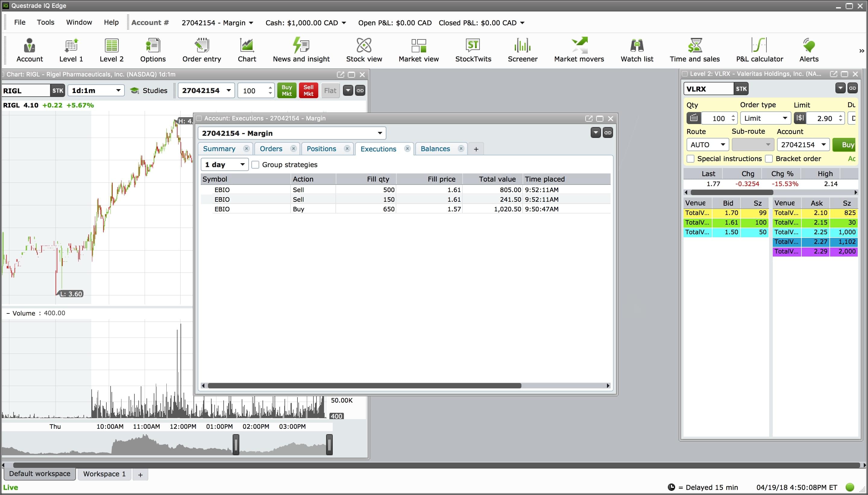
Task: Enable the Group strategies checkbox
Action: point(255,165)
